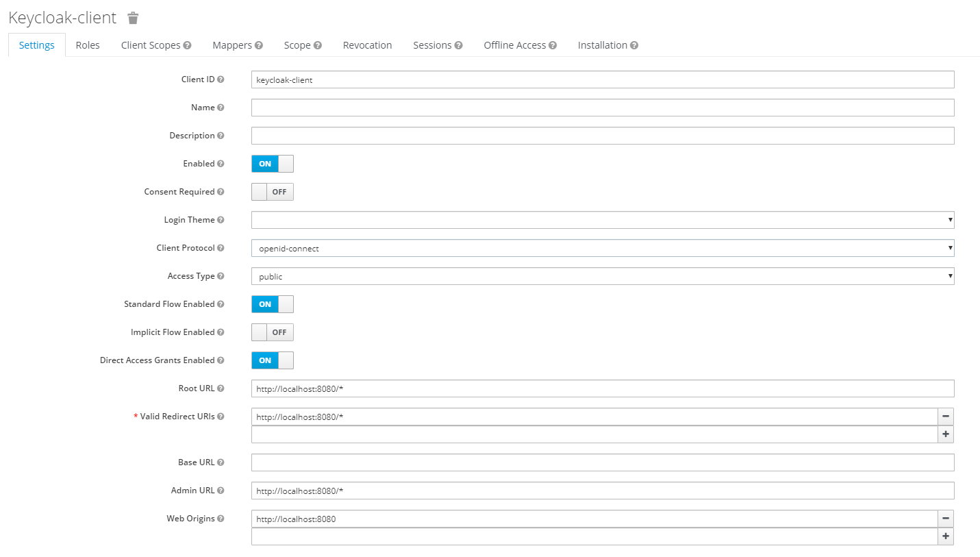Disable Standard Flow Enabled switch
Image resolution: width=980 pixels, height=557 pixels.
click(x=273, y=304)
